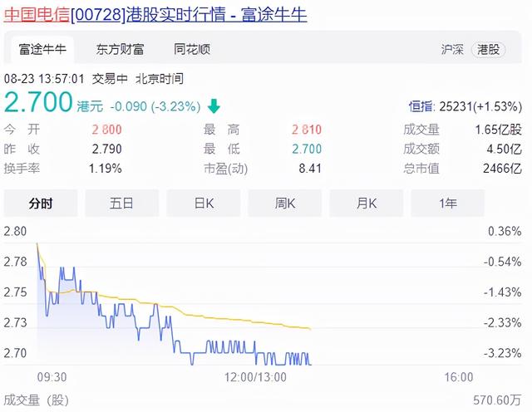Select the 沪深 market option
Viewport: 532px width, 412px height.
click(x=452, y=50)
